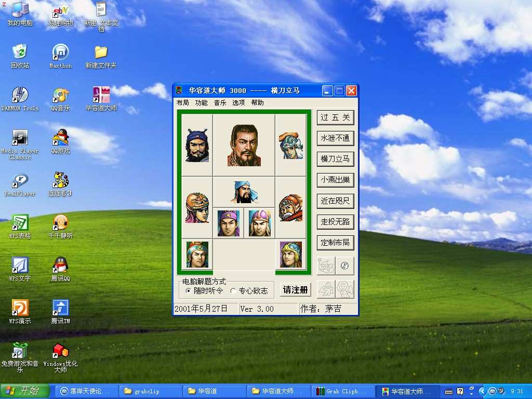Click the question-mark help tray icon
Viewport: 532px width, 399px height.
point(460,391)
